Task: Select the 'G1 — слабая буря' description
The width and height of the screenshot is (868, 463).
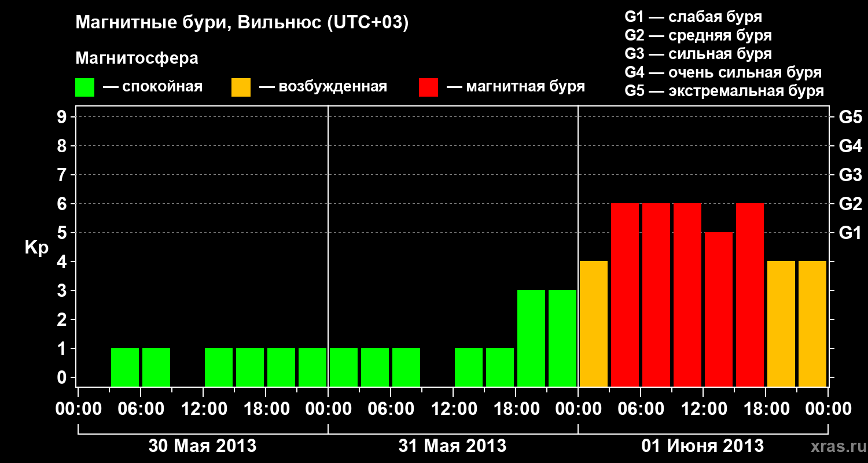Action: 693,16
